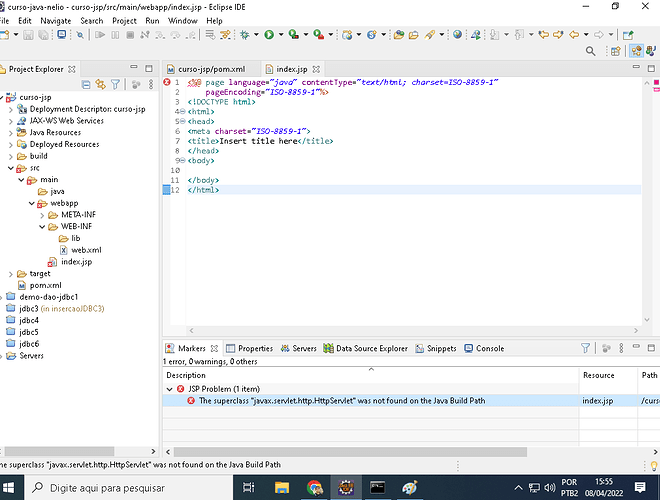Expand the META-INF folder node
Image resolution: width=660 pixels, height=500 pixels.
[42, 215]
